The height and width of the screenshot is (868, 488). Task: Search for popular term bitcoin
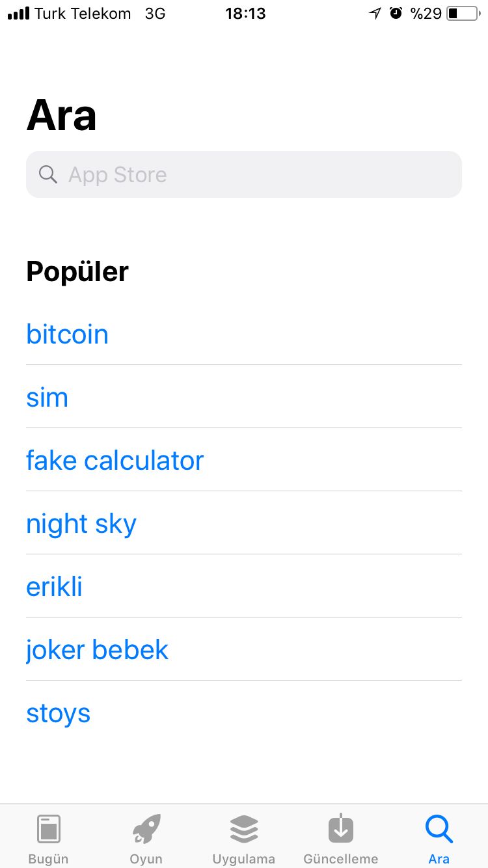coord(67,334)
